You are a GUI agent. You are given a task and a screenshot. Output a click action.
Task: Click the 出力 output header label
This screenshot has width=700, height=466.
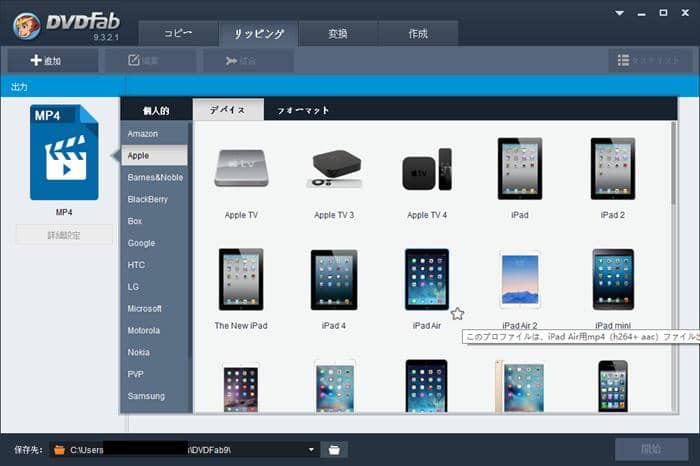click(19, 87)
